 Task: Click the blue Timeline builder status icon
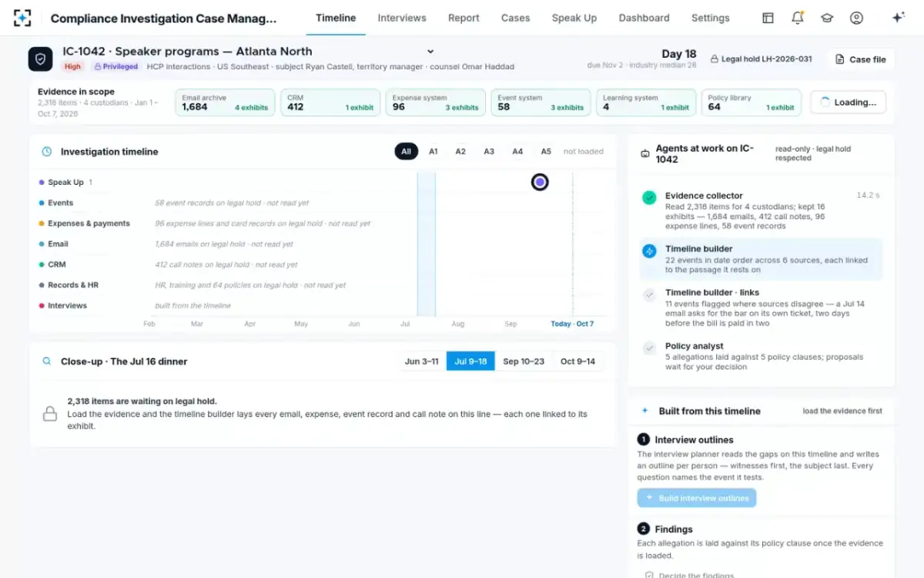(649, 251)
